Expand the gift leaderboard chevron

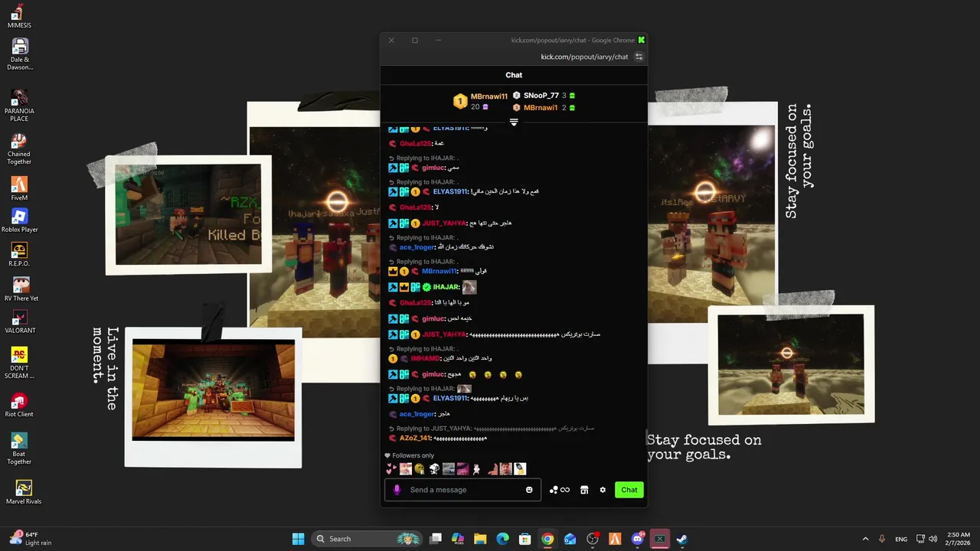click(514, 122)
